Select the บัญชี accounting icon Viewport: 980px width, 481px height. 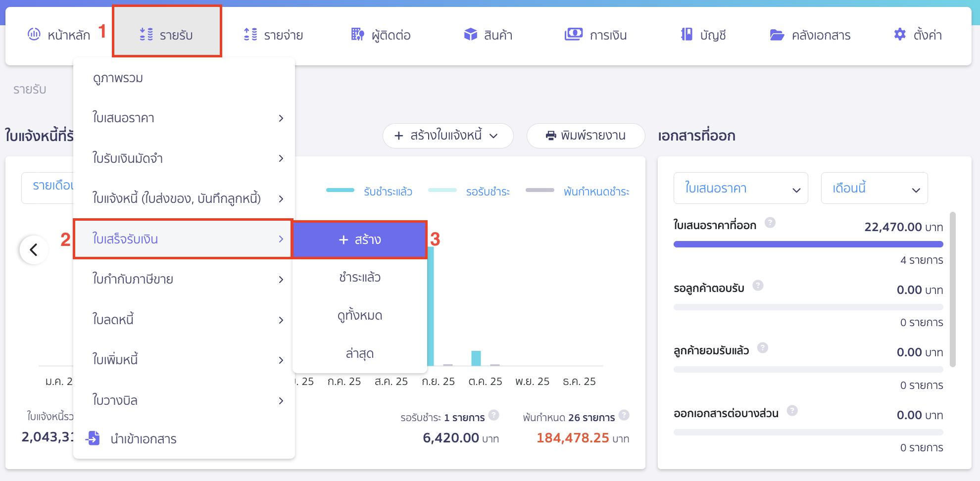(686, 35)
